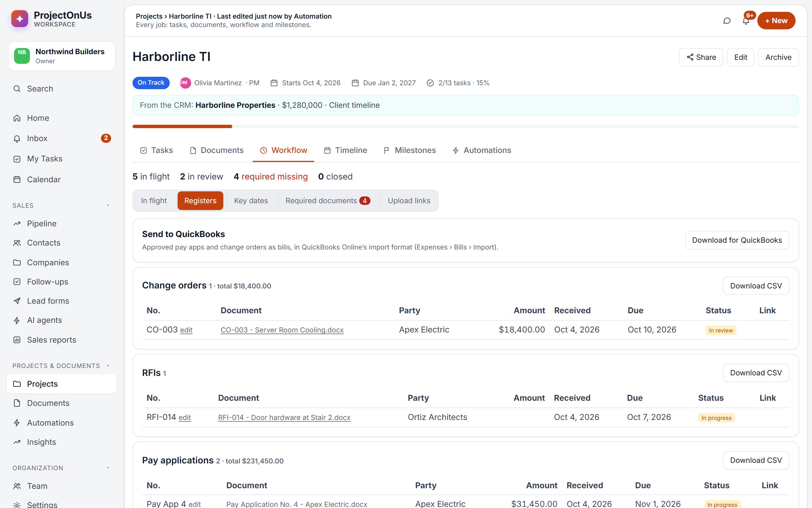The width and height of the screenshot is (812, 508).
Task: Click the + New button
Action: [x=776, y=21]
